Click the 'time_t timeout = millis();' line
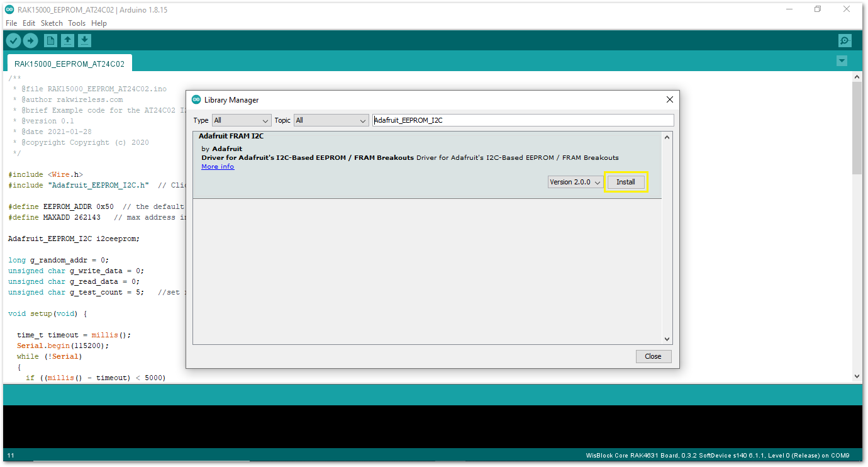 (74, 335)
